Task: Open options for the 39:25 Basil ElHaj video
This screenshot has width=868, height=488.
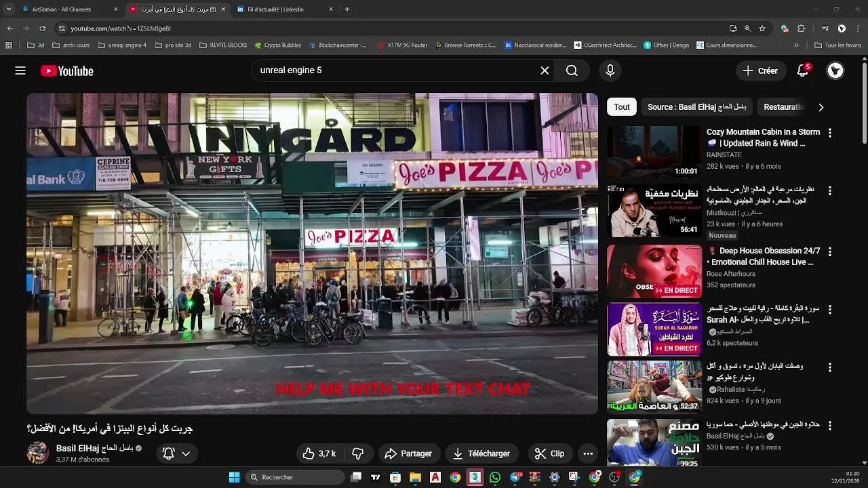Action: [829, 426]
